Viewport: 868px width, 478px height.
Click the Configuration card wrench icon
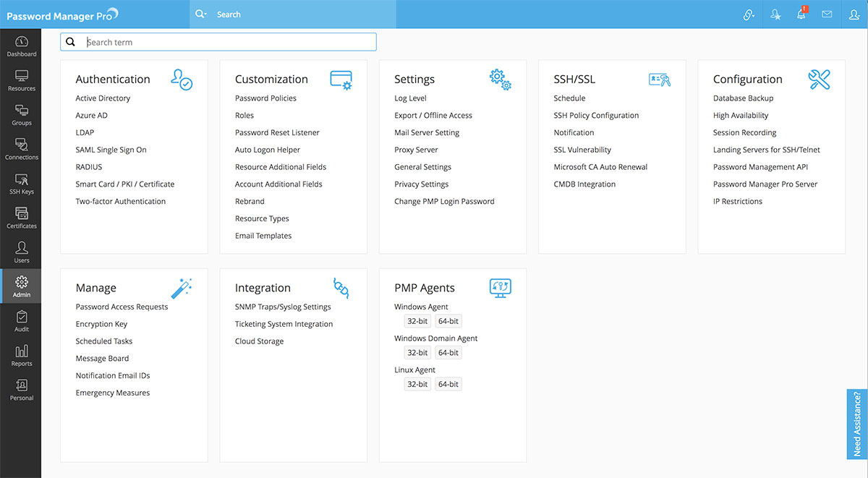(820, 80)
